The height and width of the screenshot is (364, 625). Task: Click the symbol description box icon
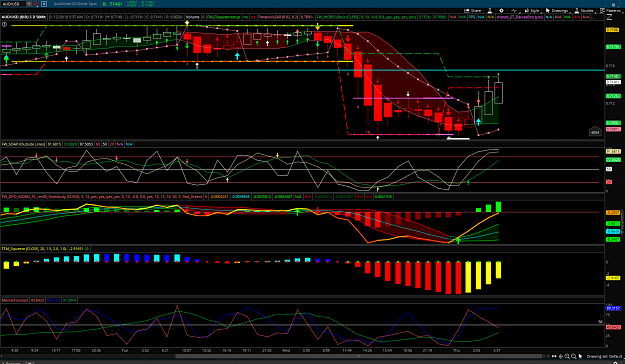click(44, 4)
